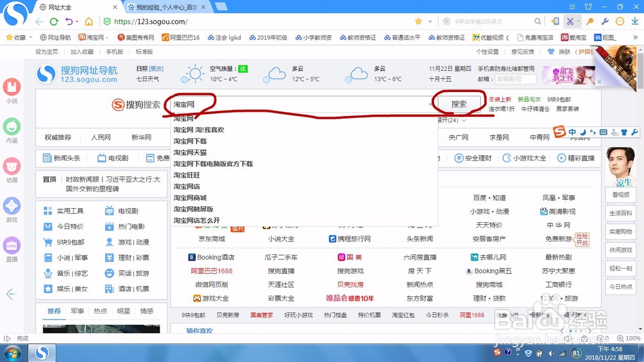Screen dimensions: 644x362
Task: Open the 游戏 sidebar icon
Action: 12,206
